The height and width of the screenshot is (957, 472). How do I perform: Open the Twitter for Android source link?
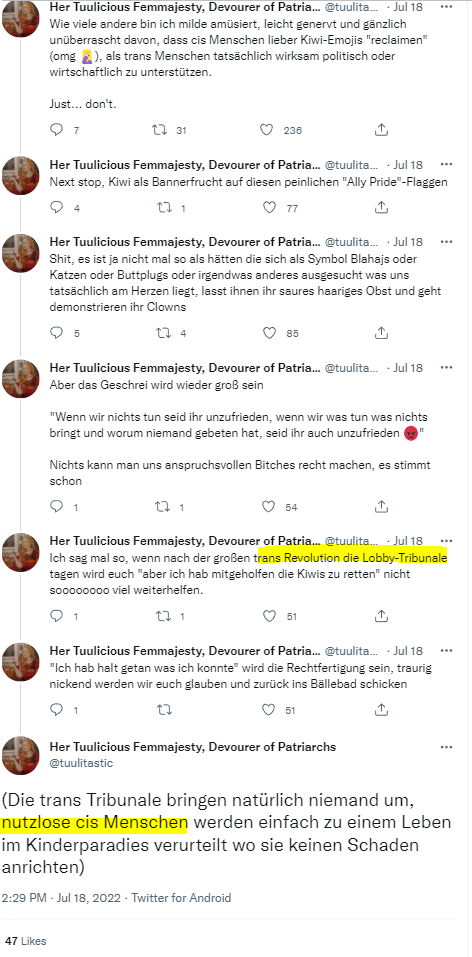point(181,897)
